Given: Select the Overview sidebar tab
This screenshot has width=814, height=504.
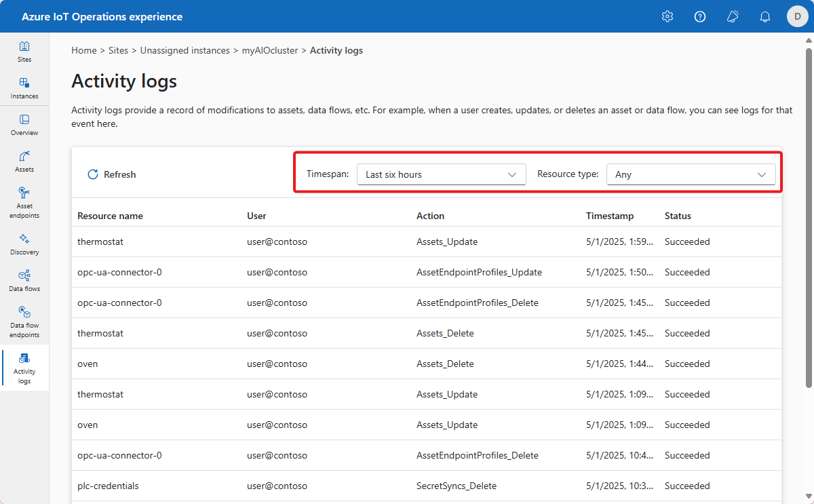Looking at the screenshot, I should point(24,125).
